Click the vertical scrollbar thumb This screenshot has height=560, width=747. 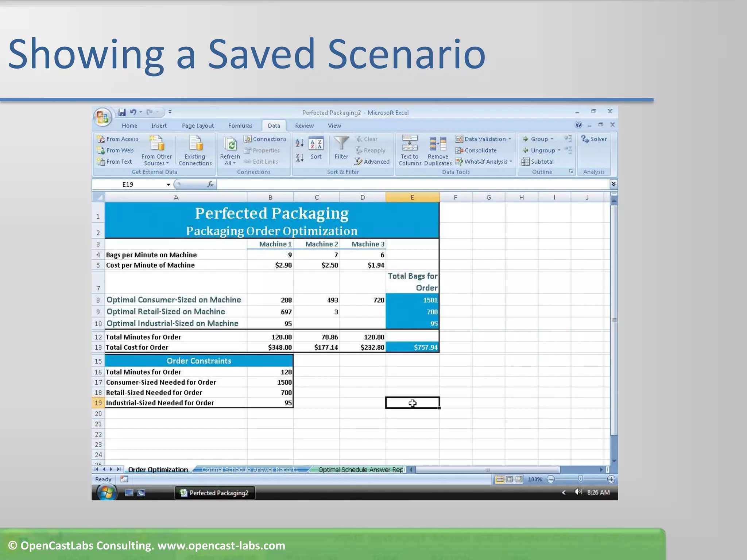point(614,320)
